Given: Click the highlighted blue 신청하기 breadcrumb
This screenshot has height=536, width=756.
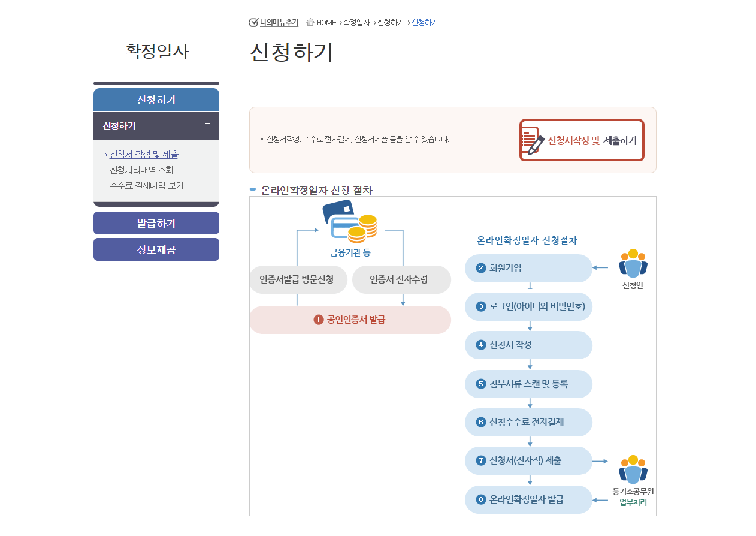Looking at the screenshot, I should click(x=425, y=23).
